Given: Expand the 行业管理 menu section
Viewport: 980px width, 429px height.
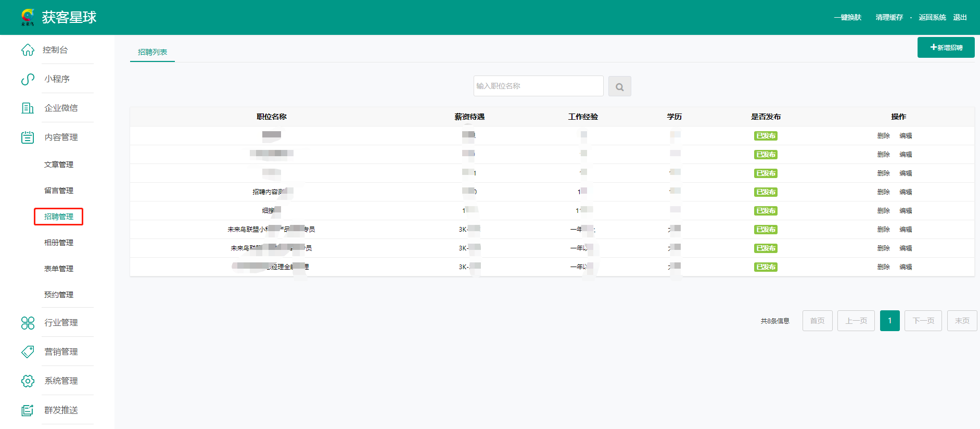Looking at the screenshot, I should coord(61,323).
